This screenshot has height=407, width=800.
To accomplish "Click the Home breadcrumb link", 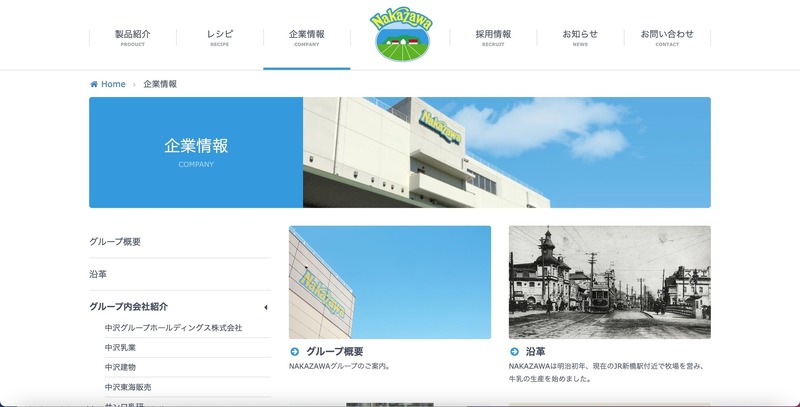I will coord(113,84).
